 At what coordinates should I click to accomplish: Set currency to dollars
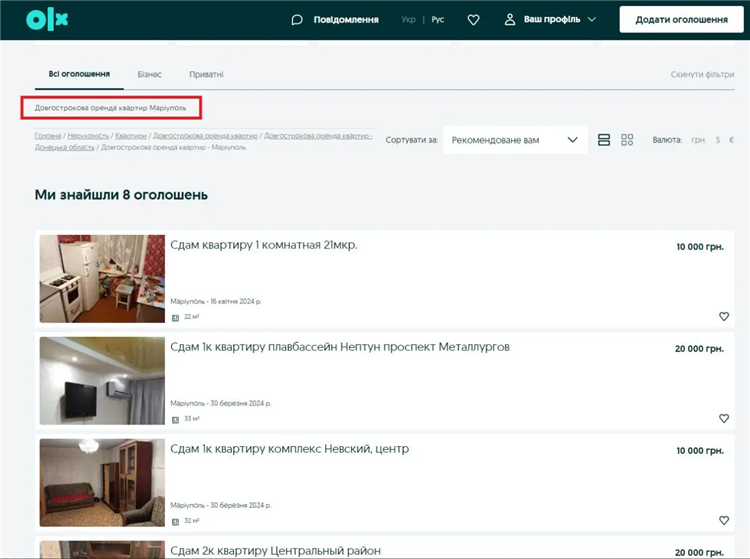[x=717, y=140]
